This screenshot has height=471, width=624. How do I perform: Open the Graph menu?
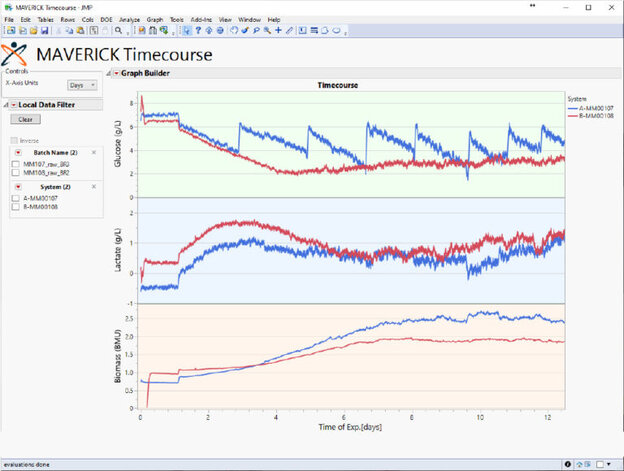point(154,19)
